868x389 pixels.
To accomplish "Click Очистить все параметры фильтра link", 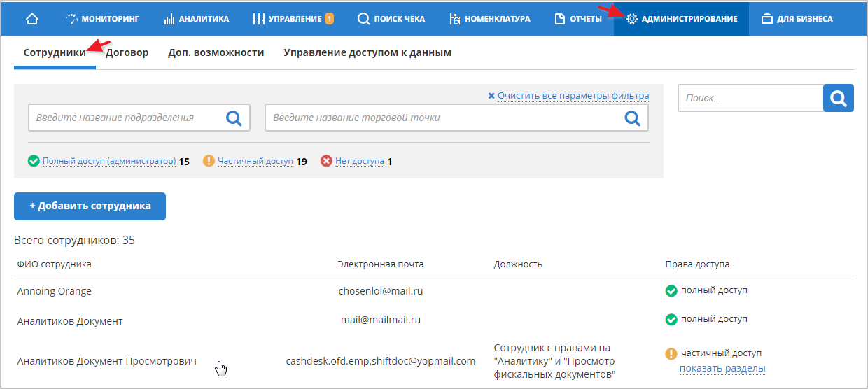I will tap(573, 96).
